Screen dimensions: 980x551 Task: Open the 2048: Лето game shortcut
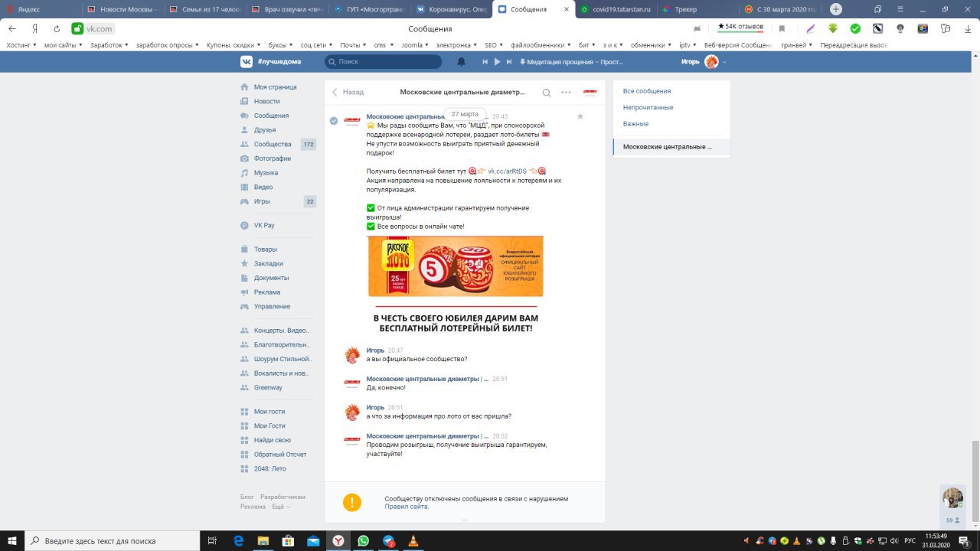tap(269, 468)
